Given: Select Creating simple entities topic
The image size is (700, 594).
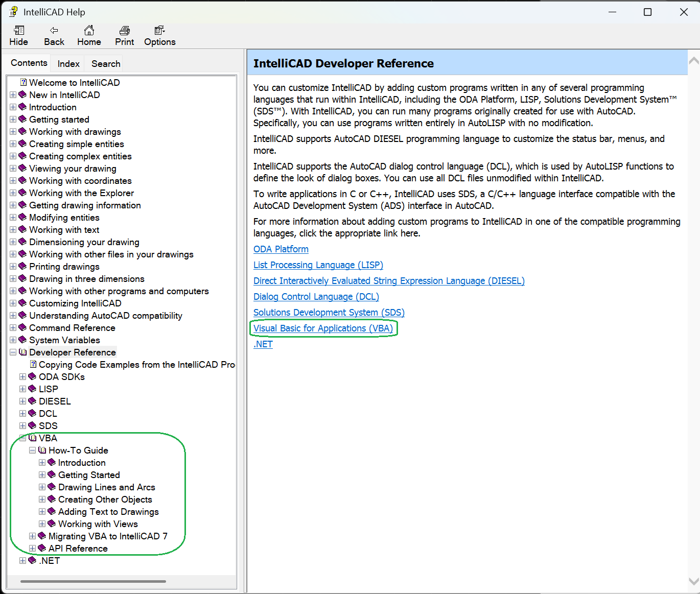Looking at the screenshot, I should coord(77,144).
